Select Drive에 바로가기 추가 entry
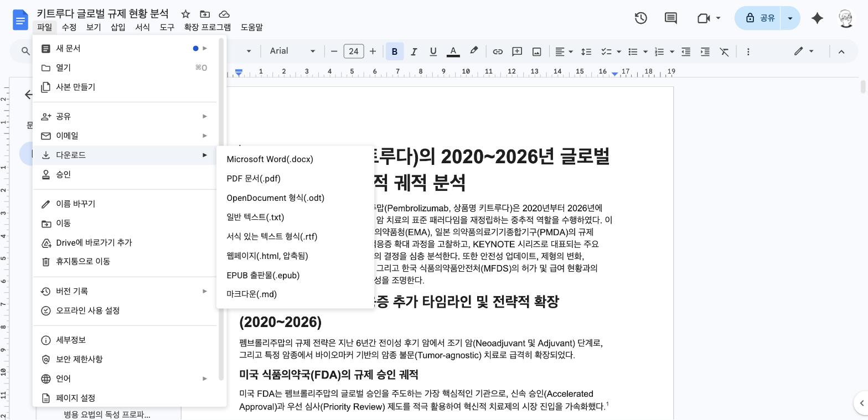868x420 pixels. click(x=125, y=242)
